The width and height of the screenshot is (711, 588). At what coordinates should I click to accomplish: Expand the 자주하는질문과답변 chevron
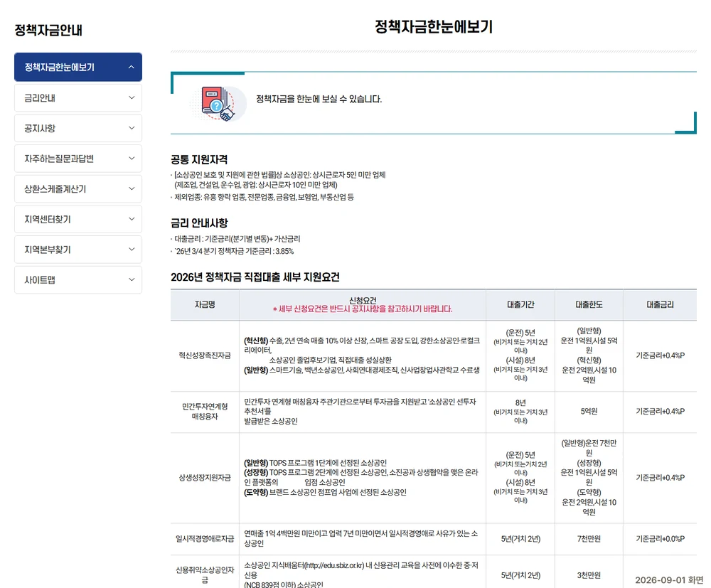(132, 159)
